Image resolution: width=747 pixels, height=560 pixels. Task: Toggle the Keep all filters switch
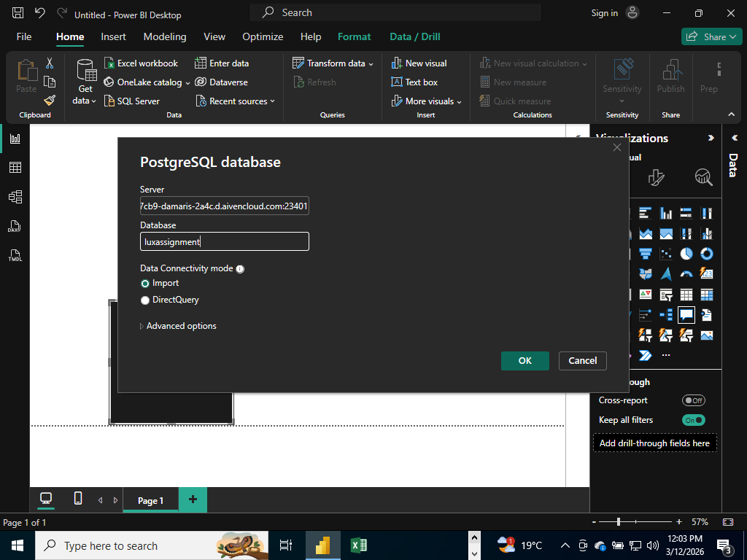coord(693,420)
